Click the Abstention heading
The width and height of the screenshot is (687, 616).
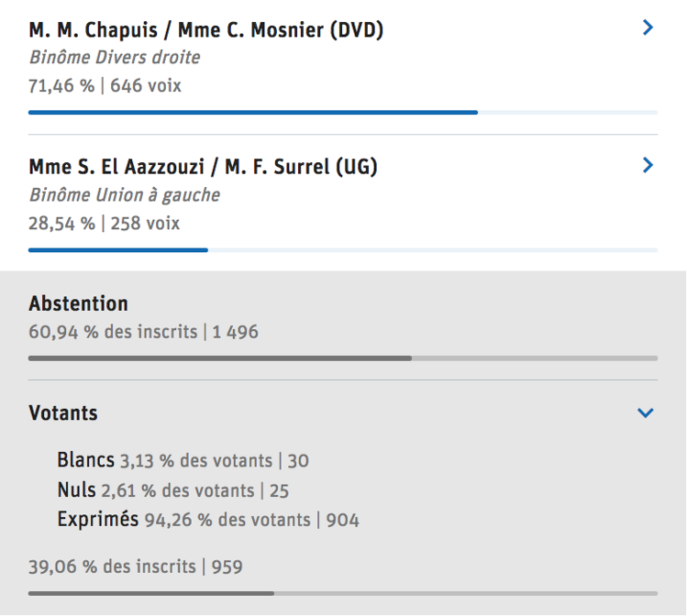[x=79, y=303]
